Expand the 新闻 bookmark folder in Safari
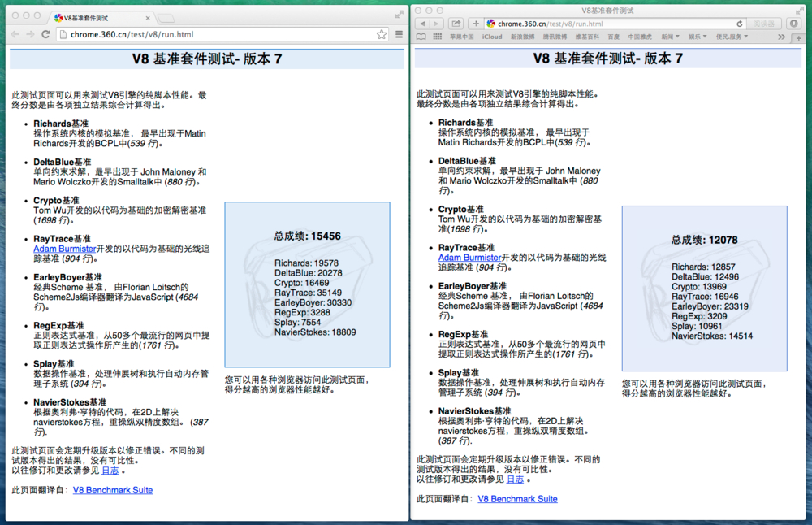This screenshot has height=525, width=812. click(x=670, y=37)
